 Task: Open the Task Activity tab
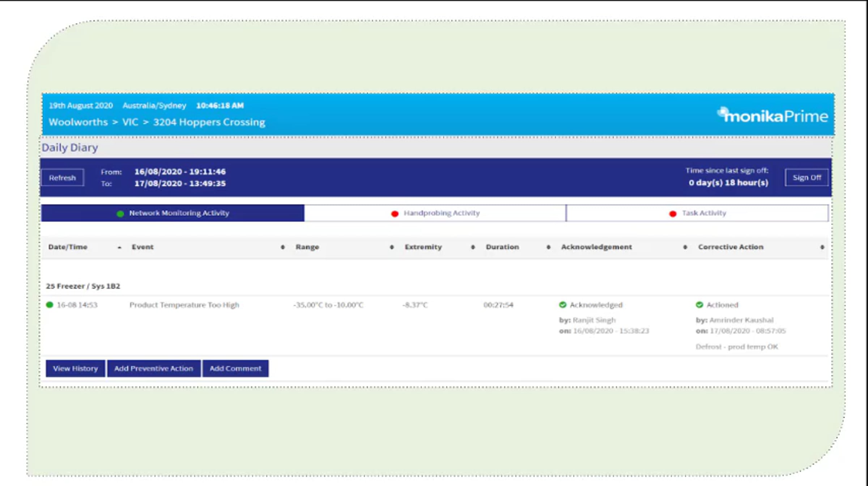tap(703, 213)
